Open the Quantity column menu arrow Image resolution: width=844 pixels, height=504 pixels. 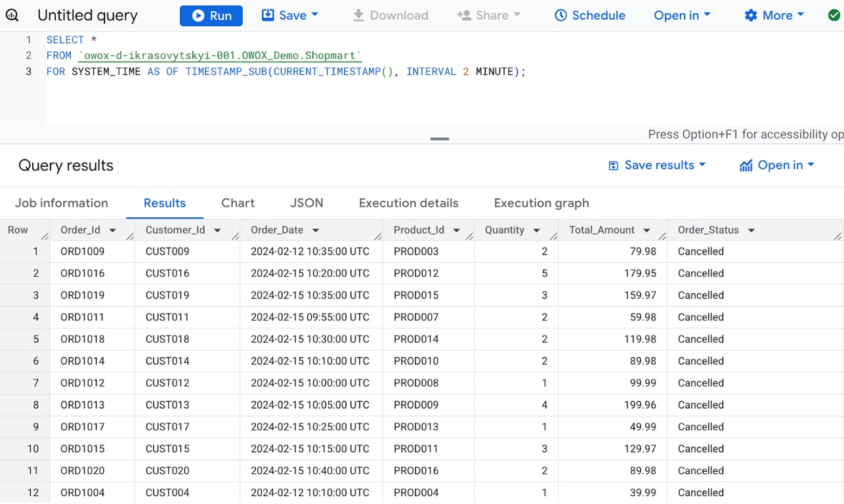click(x=537, y=230)
